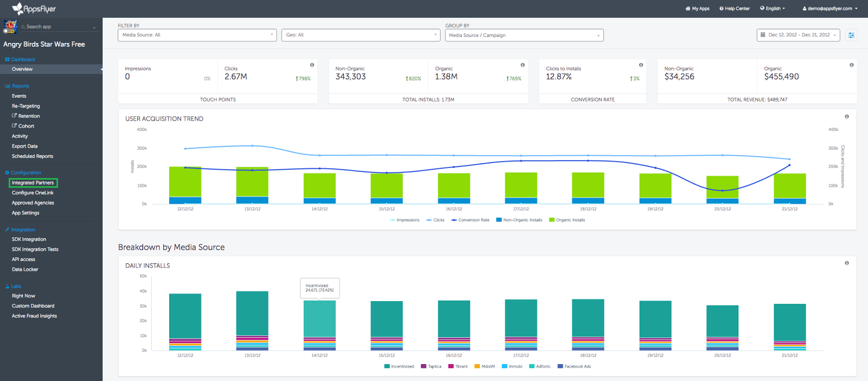Screen dimensions: 868x381
Task: Toggle Impressions series in trend legend
Action: (405, 220)
